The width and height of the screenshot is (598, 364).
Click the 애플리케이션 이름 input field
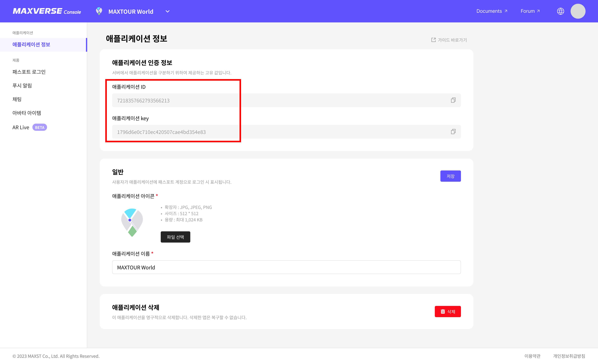click(286, 267)
